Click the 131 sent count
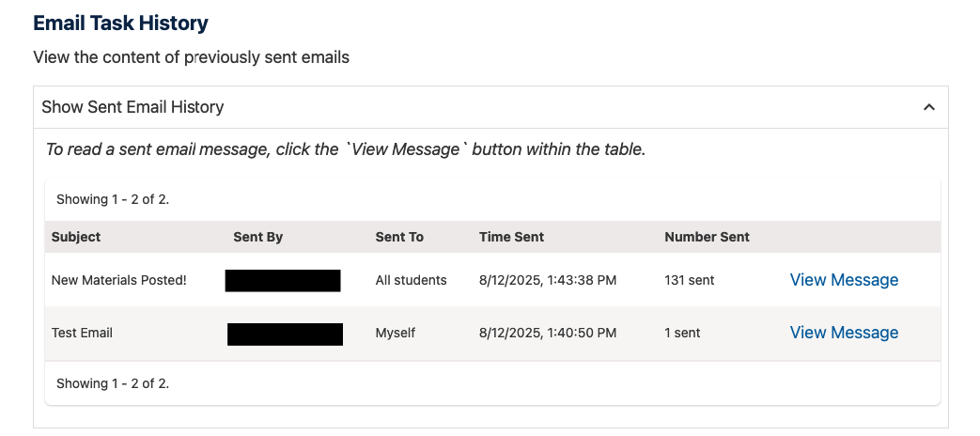Image resolution: width=980 pixels, height=436 pixels. click(688, 280)
